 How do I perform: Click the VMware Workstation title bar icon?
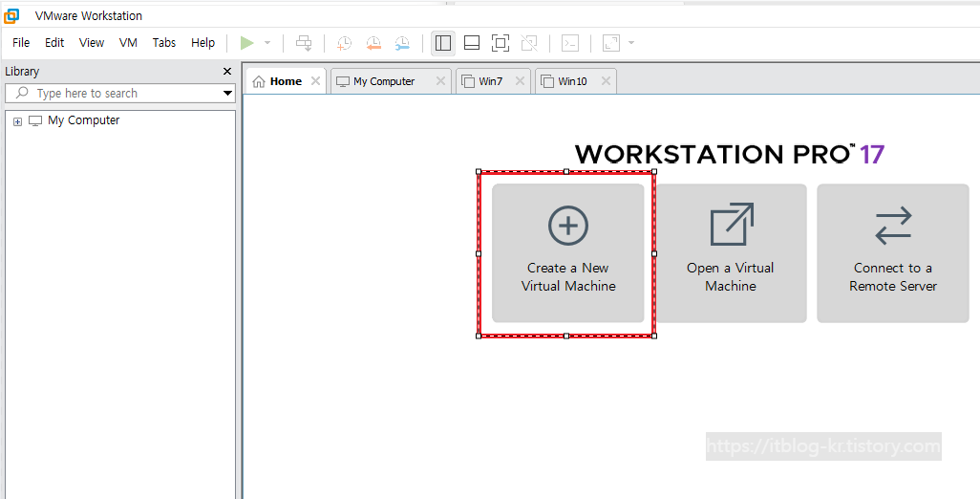pyautogui.click(x=11, y=15)
